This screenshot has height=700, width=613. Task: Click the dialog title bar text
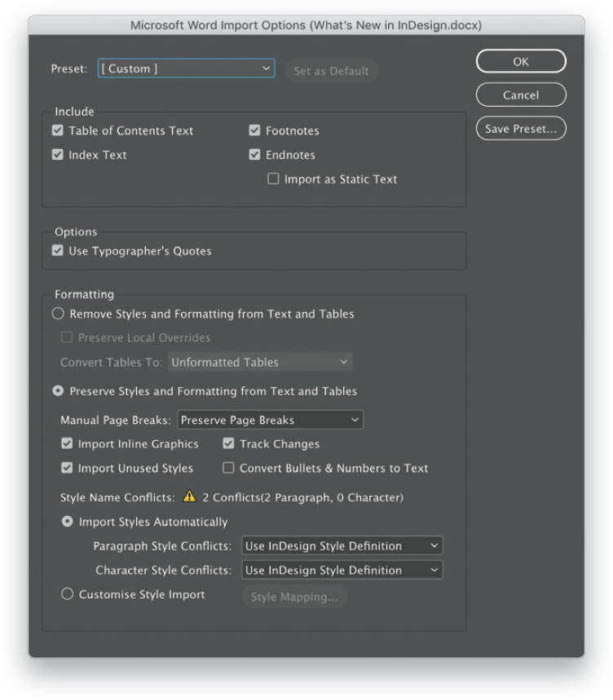306,25
